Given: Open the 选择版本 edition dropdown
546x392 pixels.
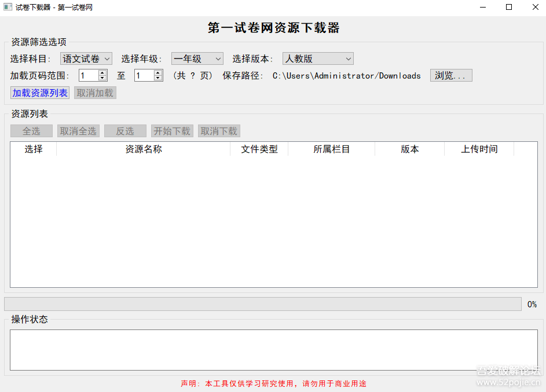Looking at the screenshot, I should click(318, 59).
